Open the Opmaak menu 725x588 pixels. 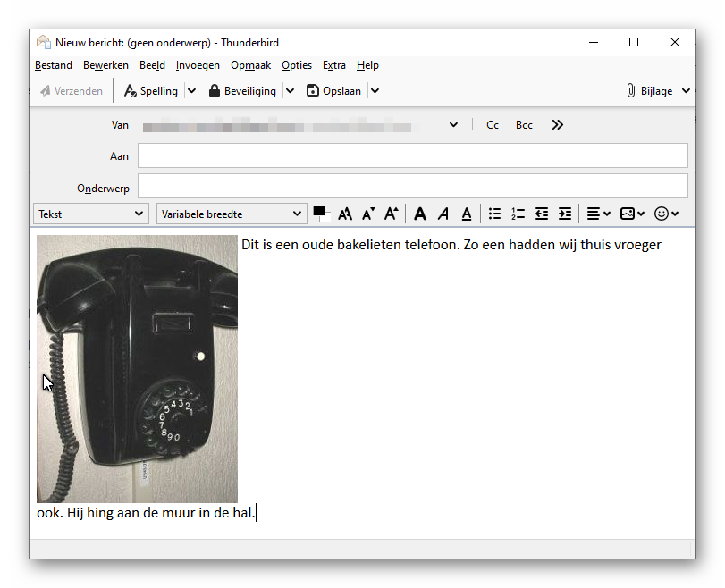coord(250,65)
